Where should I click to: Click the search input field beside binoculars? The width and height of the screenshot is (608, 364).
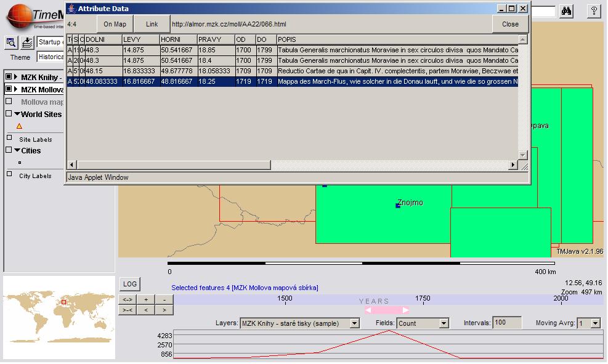coord(543,11)
